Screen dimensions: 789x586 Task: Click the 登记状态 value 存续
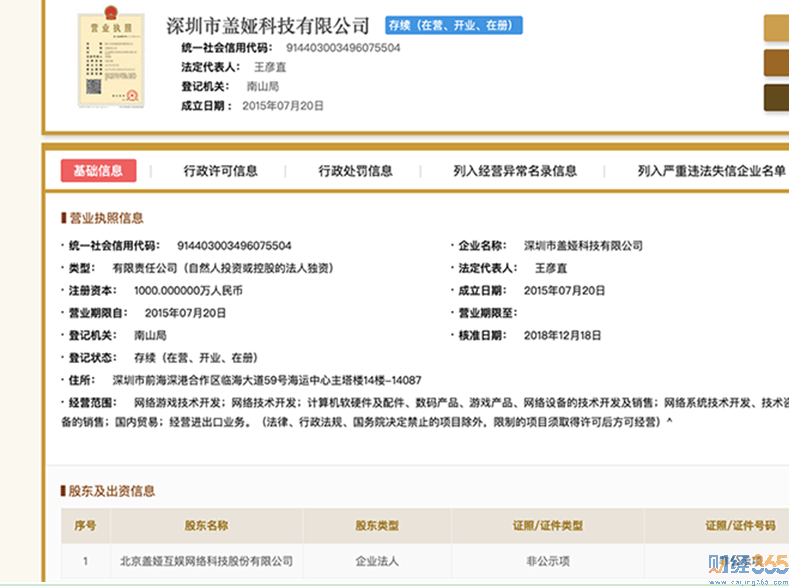(x=196, y=358)
